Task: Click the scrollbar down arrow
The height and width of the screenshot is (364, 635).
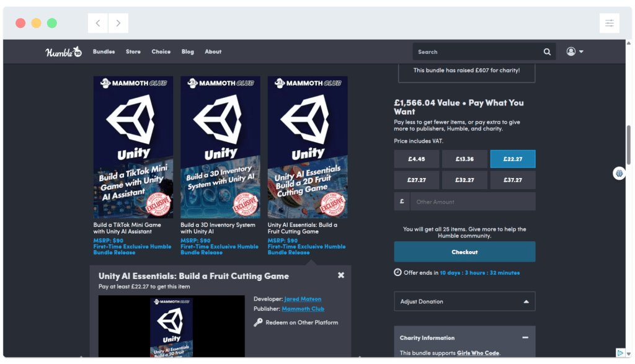Action: (x=629, y=354)
